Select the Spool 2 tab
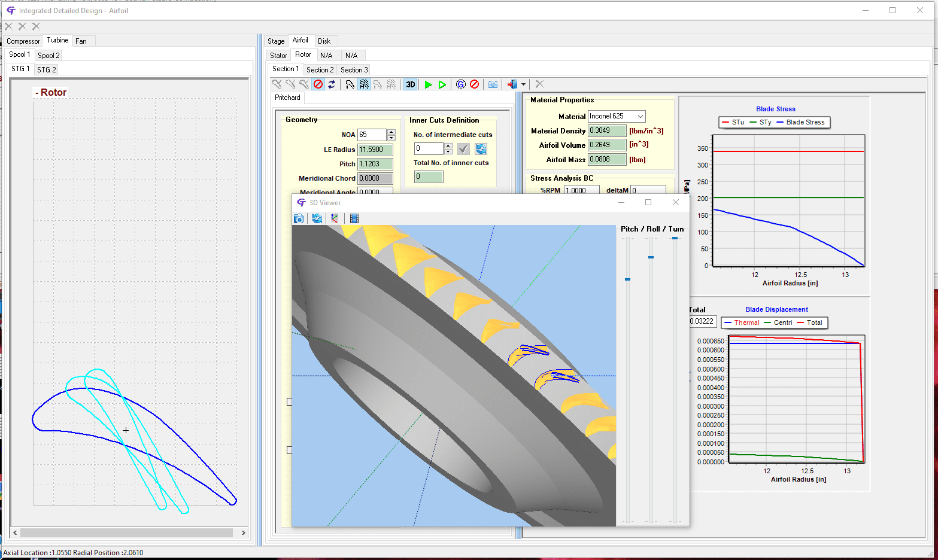938x560 pixels. pos(48,56)
